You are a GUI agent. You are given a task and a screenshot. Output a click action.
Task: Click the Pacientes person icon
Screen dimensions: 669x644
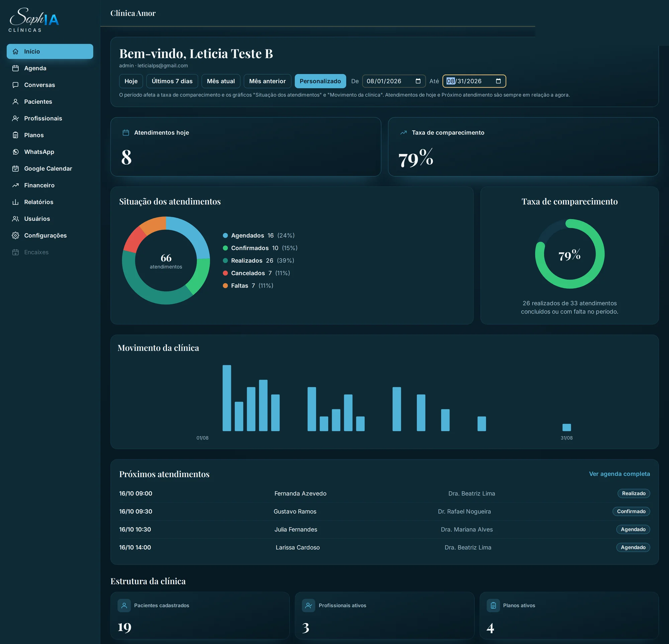tap(15, 102)
